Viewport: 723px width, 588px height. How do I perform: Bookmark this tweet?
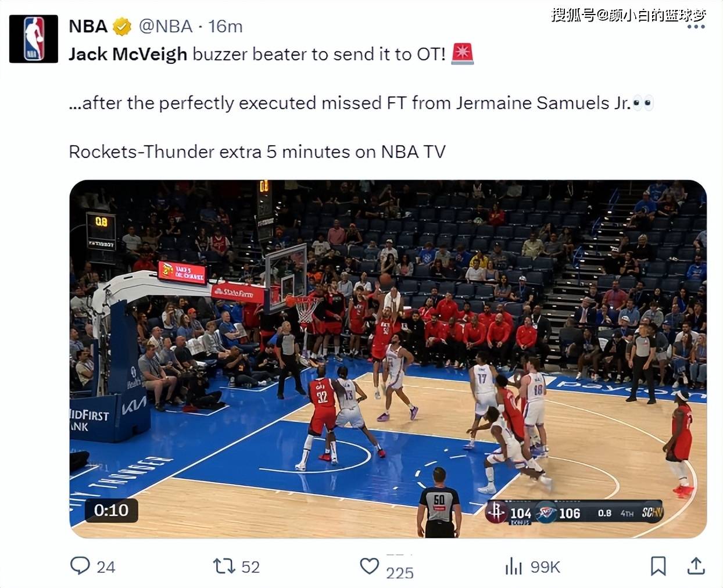(x=658, y=566)
